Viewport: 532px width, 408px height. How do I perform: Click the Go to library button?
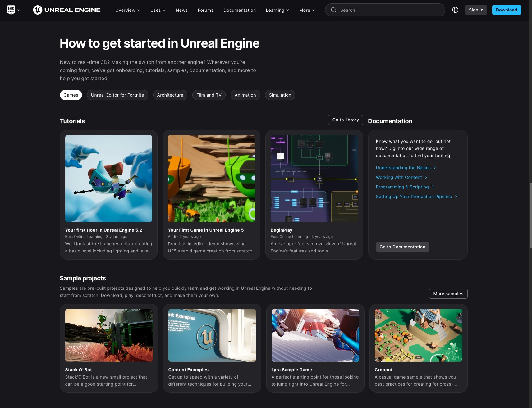(x=346, y=120)
